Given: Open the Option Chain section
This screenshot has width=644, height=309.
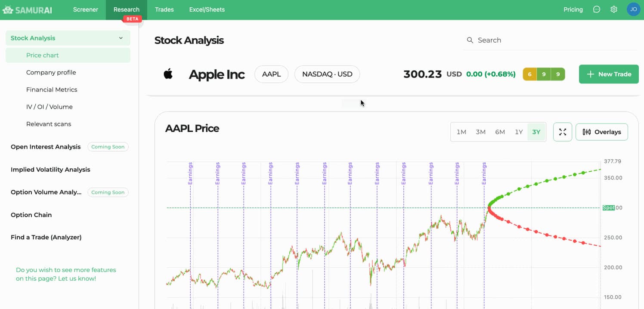Looking at the screenshot, I should click(31, 215).
